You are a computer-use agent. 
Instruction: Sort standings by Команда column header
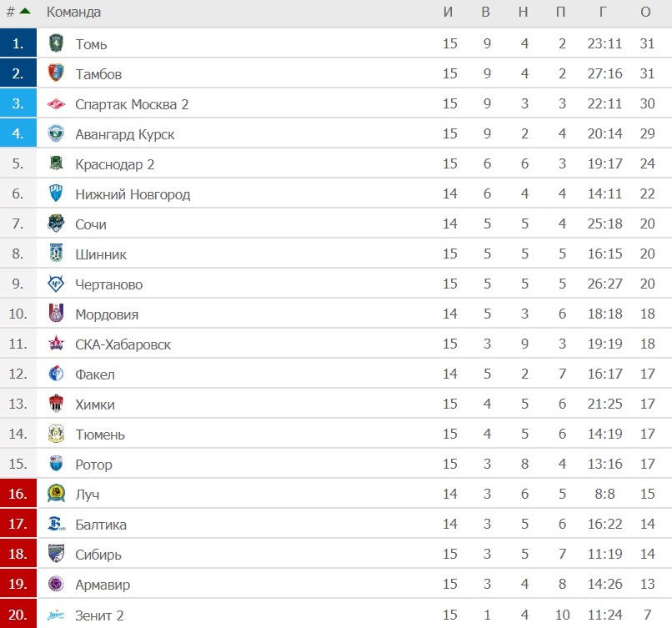point(73,12)
